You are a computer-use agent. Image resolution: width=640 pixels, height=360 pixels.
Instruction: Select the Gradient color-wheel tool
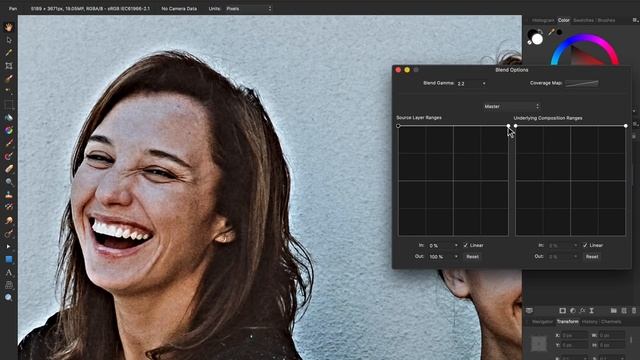point(9,130)
